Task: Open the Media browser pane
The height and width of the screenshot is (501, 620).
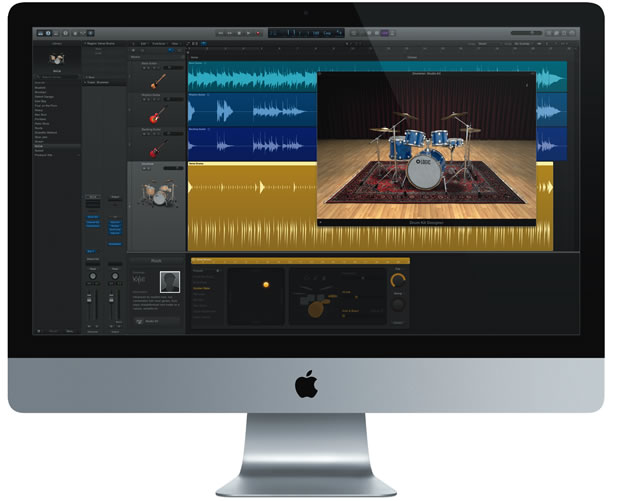Action: pos(573,33)
